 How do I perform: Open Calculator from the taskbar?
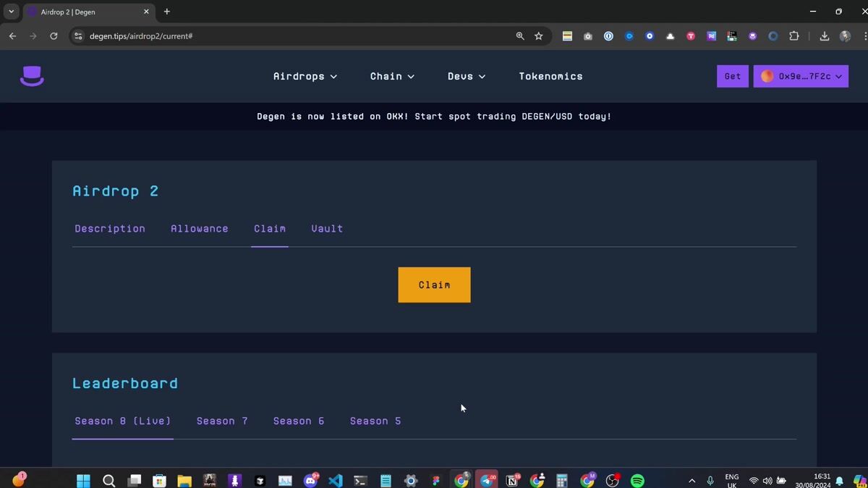(561, 481)
